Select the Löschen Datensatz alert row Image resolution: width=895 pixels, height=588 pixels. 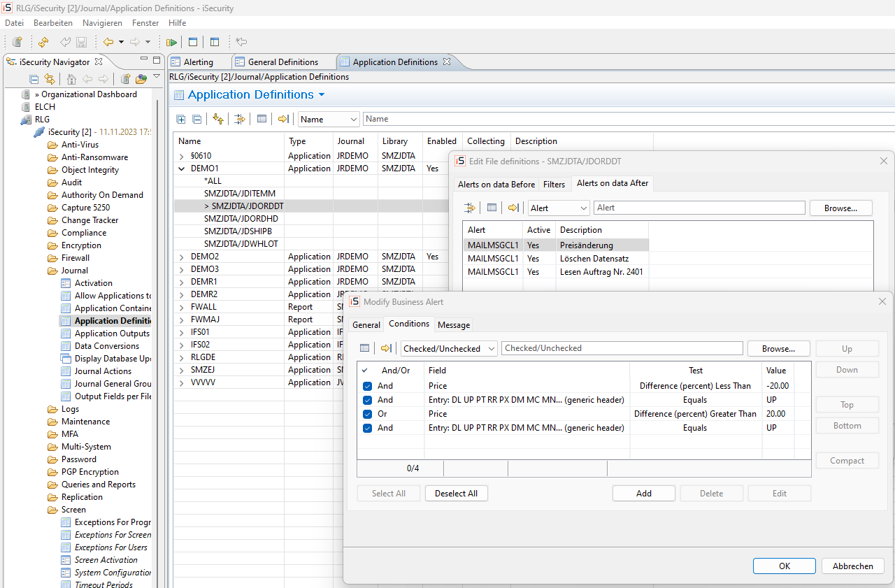[556, 259]
